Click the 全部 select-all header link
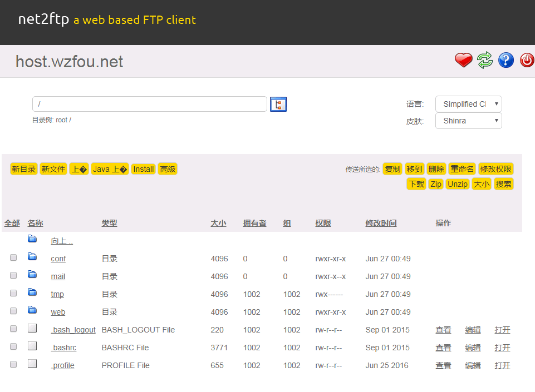 coord(12,224)
